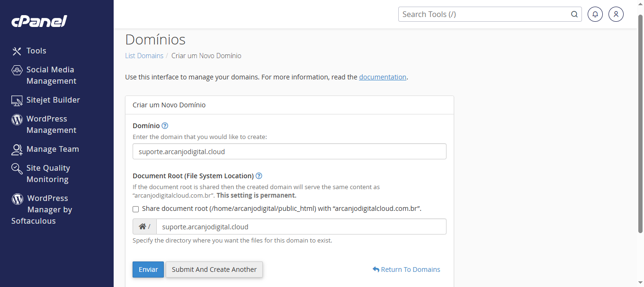This screenshot has height=287, width=644.
Task: Click Submit And Create Another button
Action: [214, 270]
